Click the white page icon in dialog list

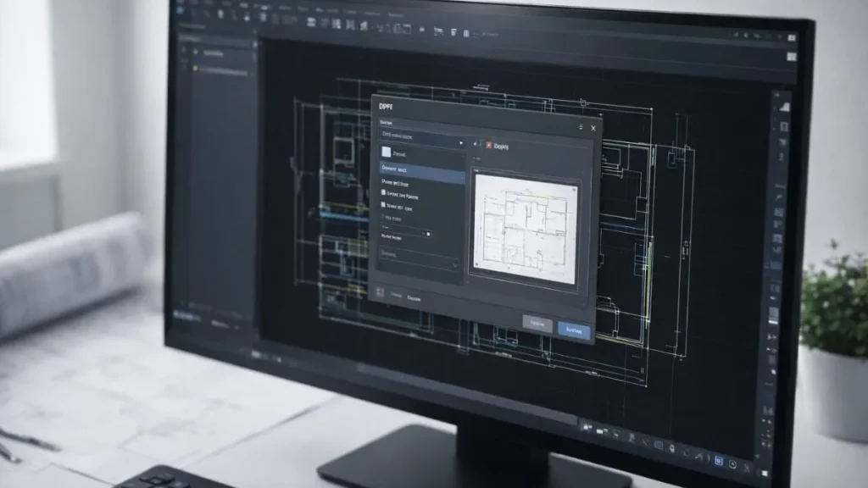[x=387, y=152]
